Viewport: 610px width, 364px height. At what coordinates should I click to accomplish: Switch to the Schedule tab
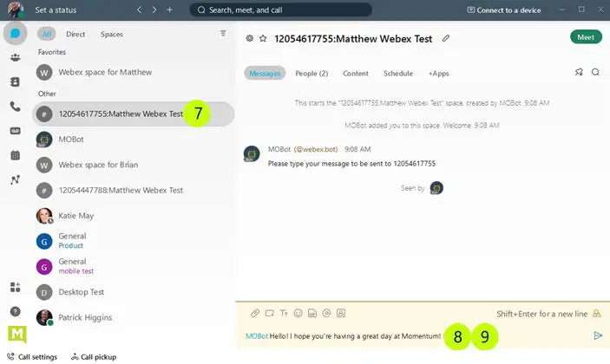pyautogui.click(x=398, y=74)
